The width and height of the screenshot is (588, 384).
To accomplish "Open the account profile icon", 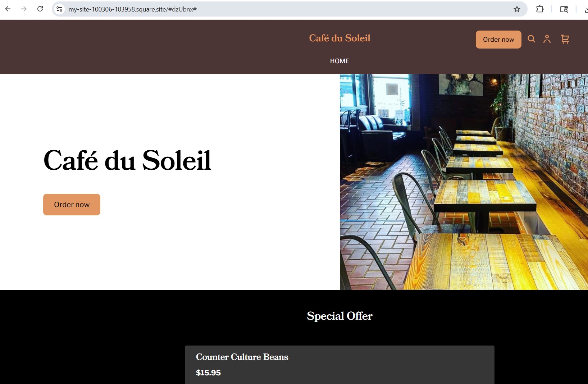I will pos(547,39).
